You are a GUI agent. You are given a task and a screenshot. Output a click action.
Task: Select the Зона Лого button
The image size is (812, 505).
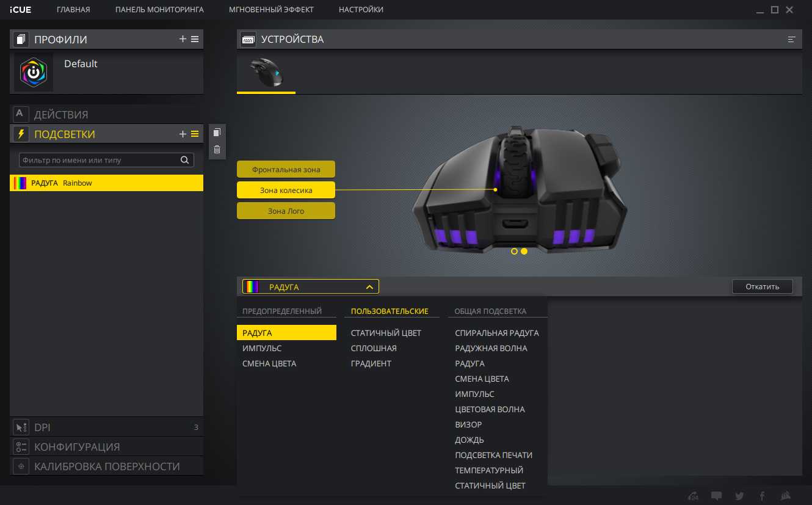point(286,211)
